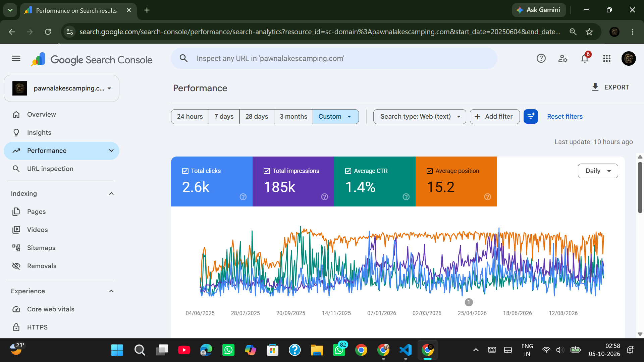Select the 24 hours range
The image size is (644, 362).
(190, 117)
